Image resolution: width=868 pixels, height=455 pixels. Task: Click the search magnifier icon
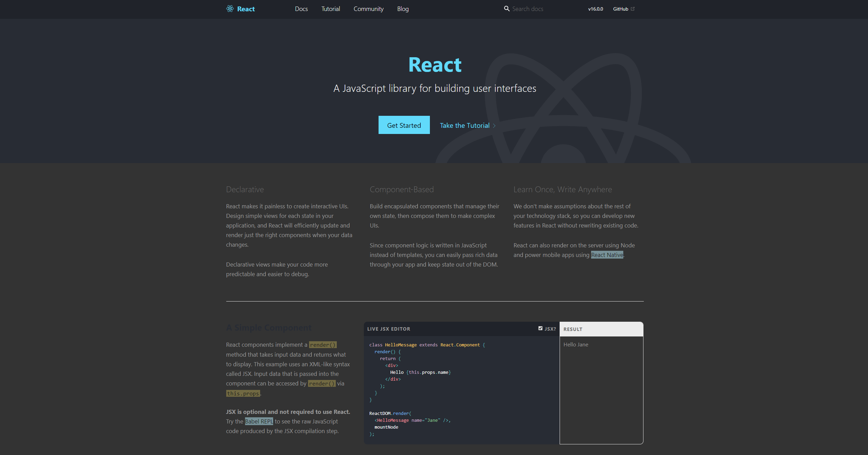(507, 9)
